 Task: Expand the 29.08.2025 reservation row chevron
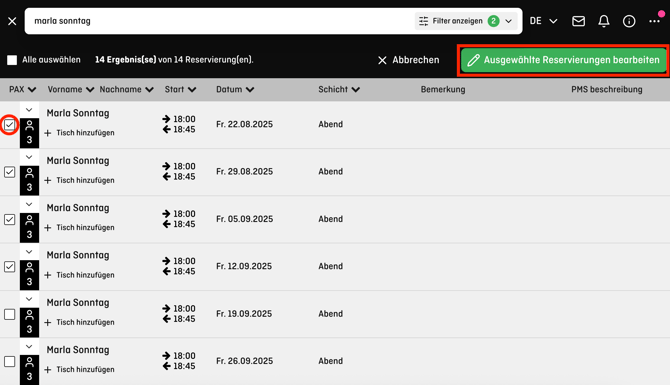(x=29, y=157)
